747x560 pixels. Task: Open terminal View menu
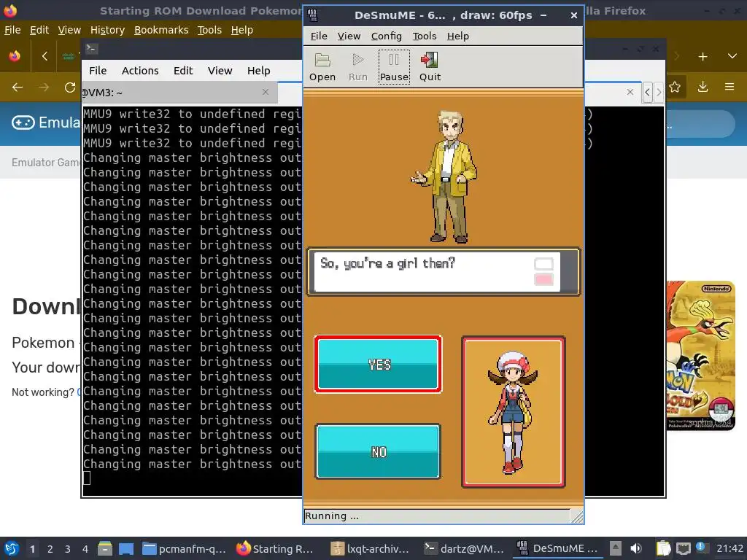220,71
